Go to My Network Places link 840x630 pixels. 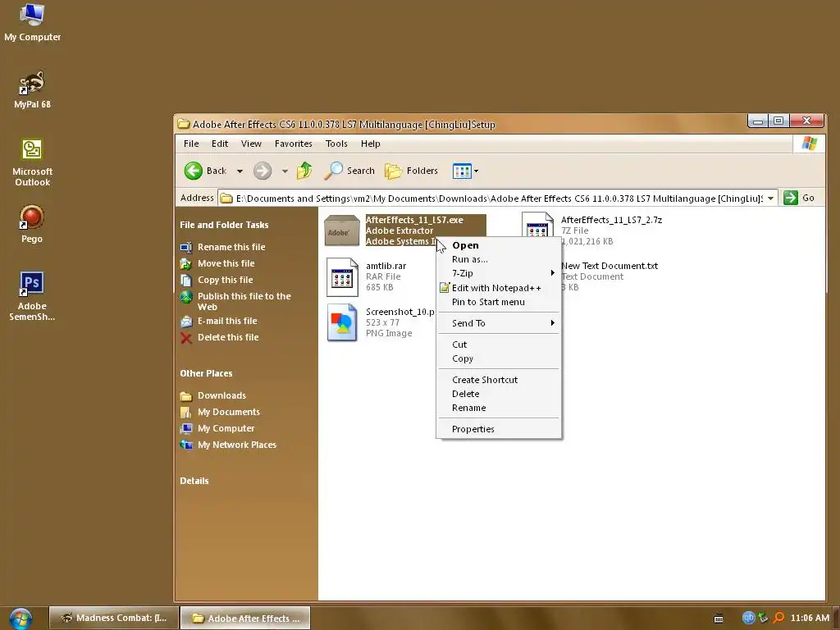click(237, 445)
